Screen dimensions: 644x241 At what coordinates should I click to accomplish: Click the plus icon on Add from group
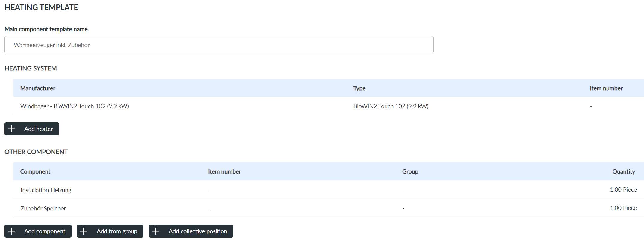pyautogui.click(x=84, y=231)
